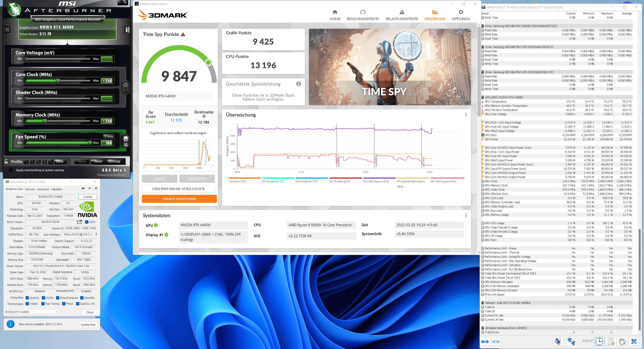Click the Update Now button
The height and width of the screenshot is (349, 644).
[88, 325]
